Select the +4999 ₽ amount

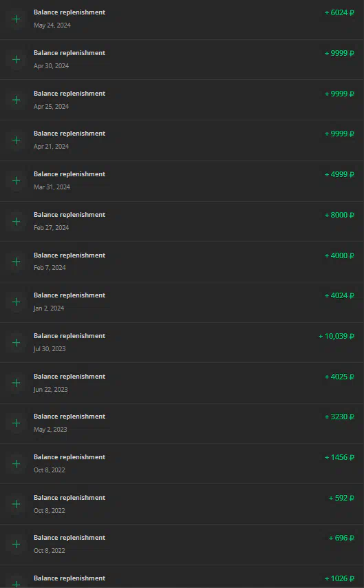[x=339, y=174]
